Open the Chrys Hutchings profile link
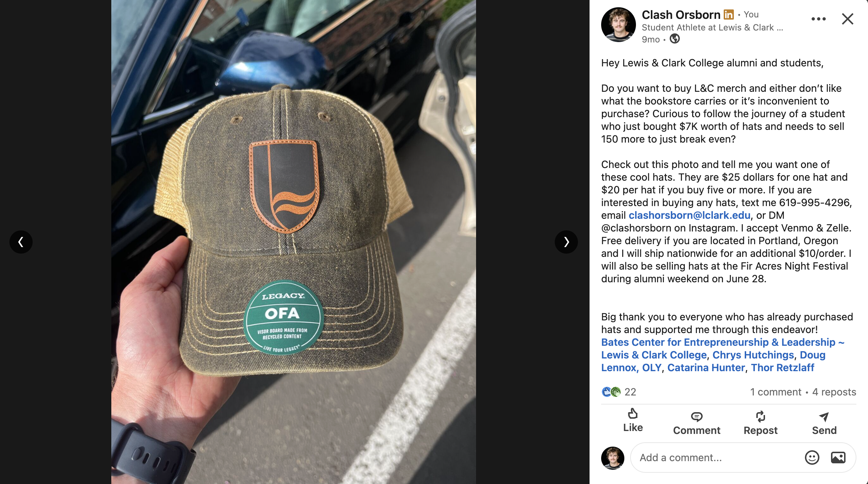The height and width of the screenshot is (484, 868). 753,355
